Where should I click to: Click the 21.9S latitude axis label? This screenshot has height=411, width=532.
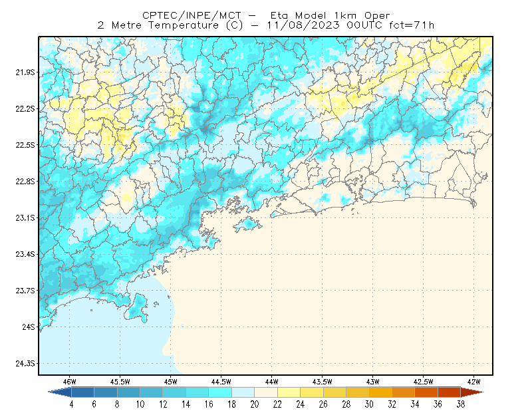tap(25, 72)
